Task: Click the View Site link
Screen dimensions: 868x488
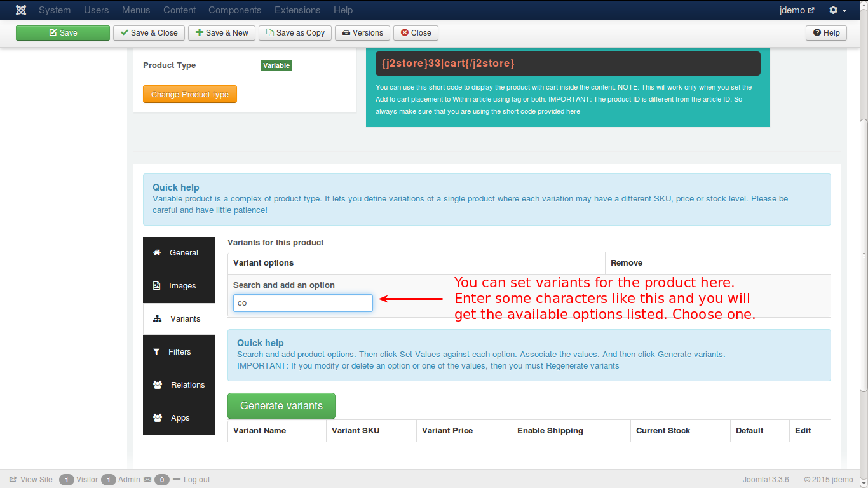Action: tap(36, 480)
